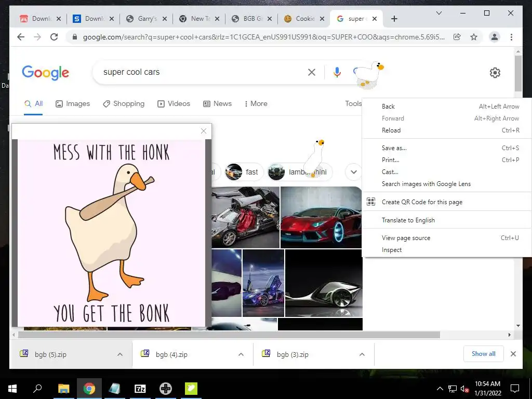Image resolution: width=532 pixels, height=399 pixels.
Task: Choose Print... in context menu
Action: click(447, 160)
